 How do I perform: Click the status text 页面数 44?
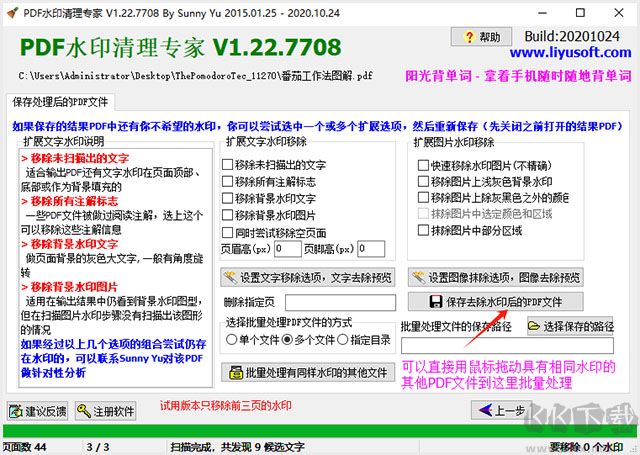point(24,447)
